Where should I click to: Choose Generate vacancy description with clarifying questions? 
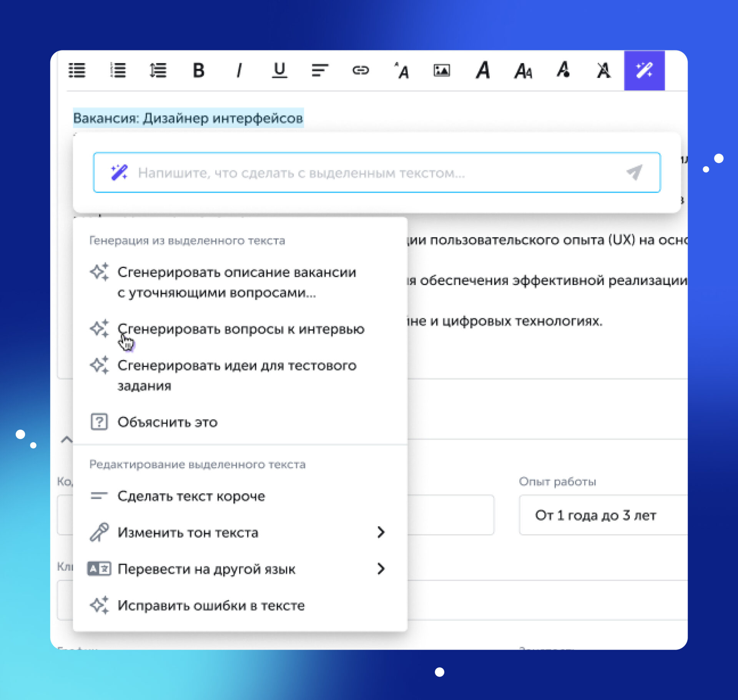(240, 282)
